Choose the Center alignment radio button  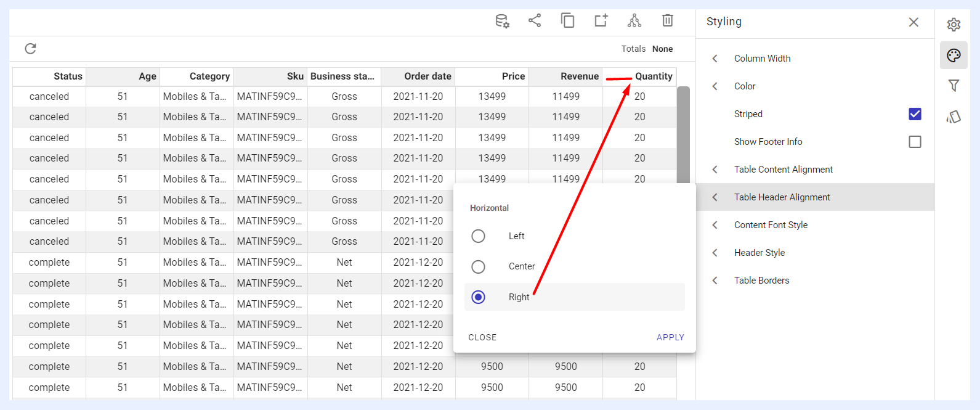tap(478, 267)
